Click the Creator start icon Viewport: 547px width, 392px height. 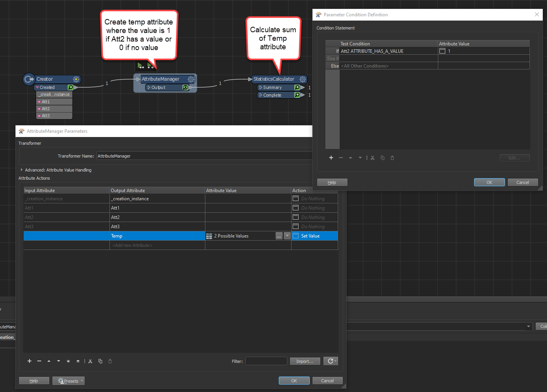(29, 79)
